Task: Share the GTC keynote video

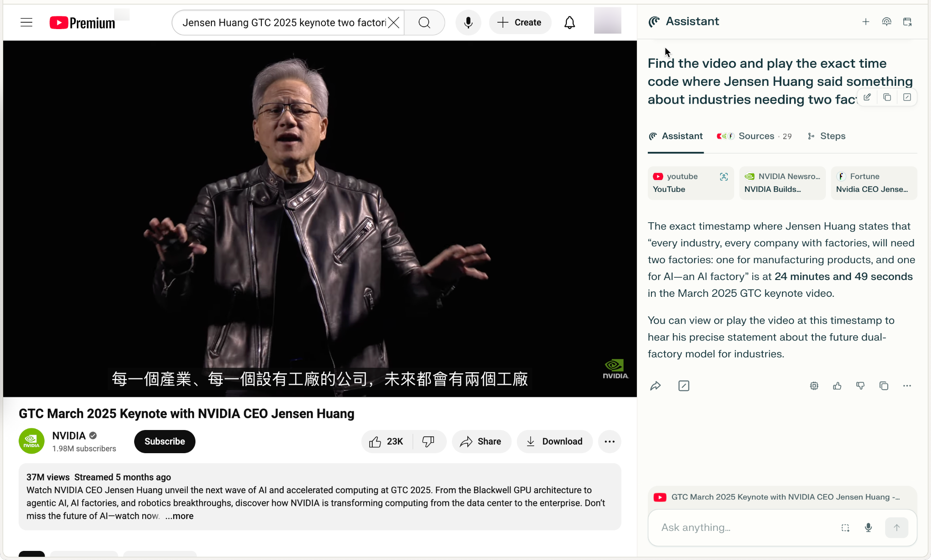Action: coord(481,441)
